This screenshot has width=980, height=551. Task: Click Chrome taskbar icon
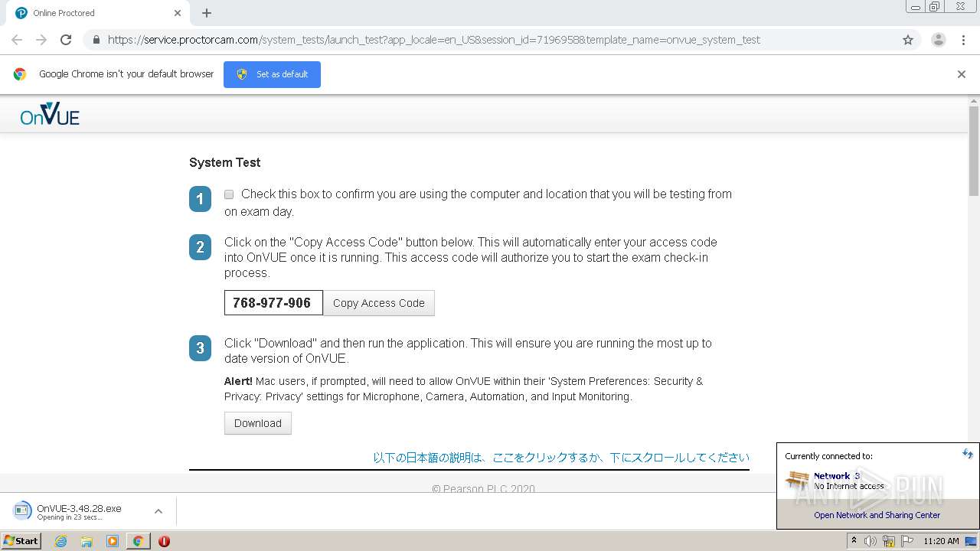139,541
